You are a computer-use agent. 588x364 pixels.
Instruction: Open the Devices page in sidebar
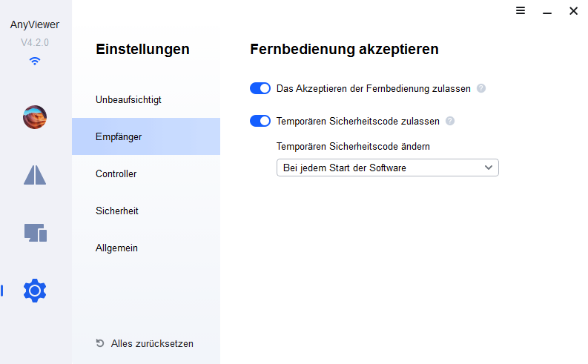click(35, 232)
